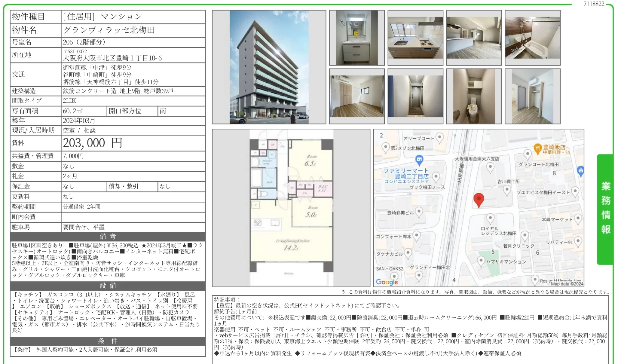
Task: Click the 本峰マーケット map pin
Action: coord(578,219)
